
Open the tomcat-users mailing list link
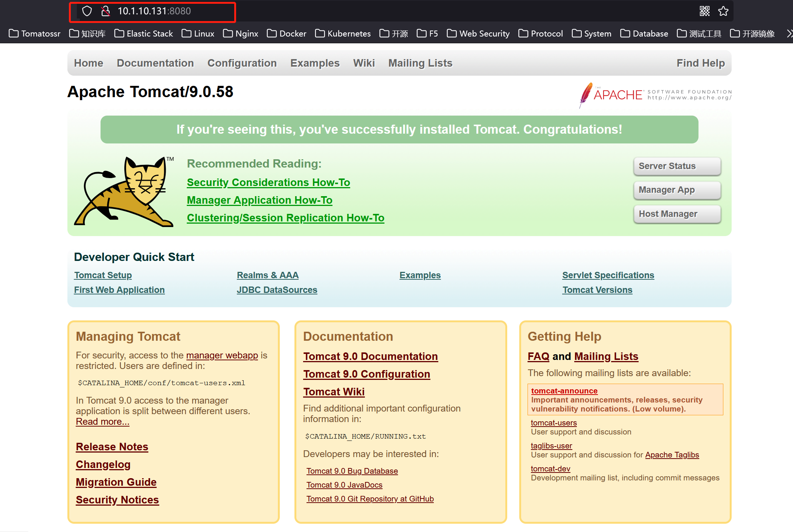pyautogui.click(x=554, y=423)
